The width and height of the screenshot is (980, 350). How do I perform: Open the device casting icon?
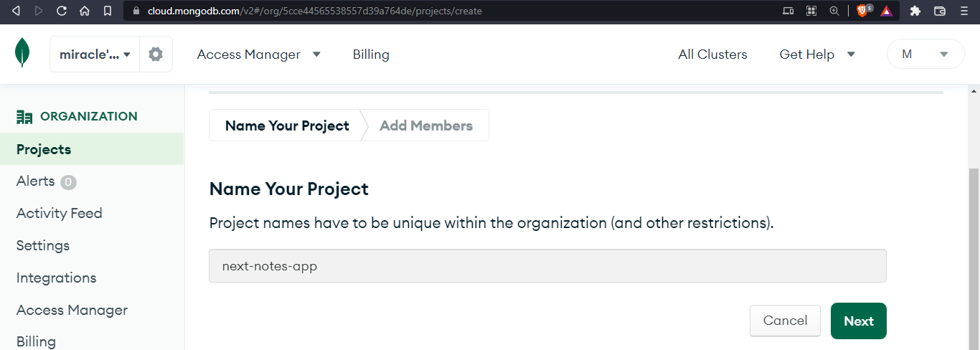coord(788,11)
